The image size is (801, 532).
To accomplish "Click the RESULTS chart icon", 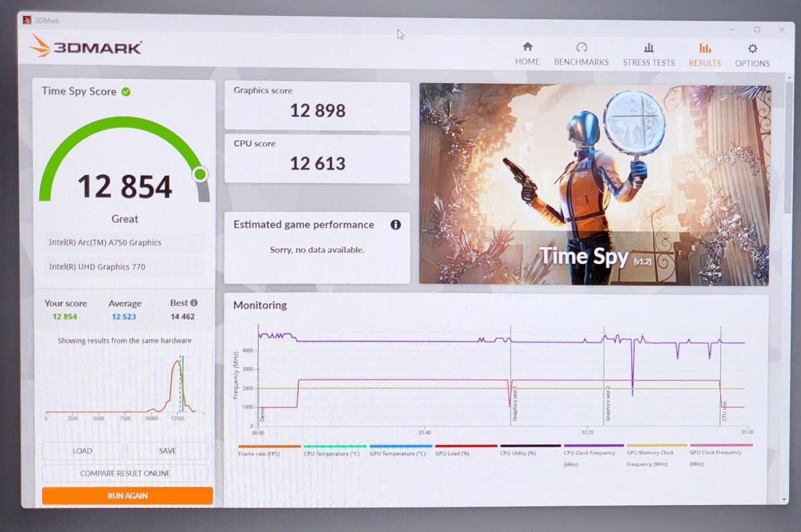I will pos(705,49).
